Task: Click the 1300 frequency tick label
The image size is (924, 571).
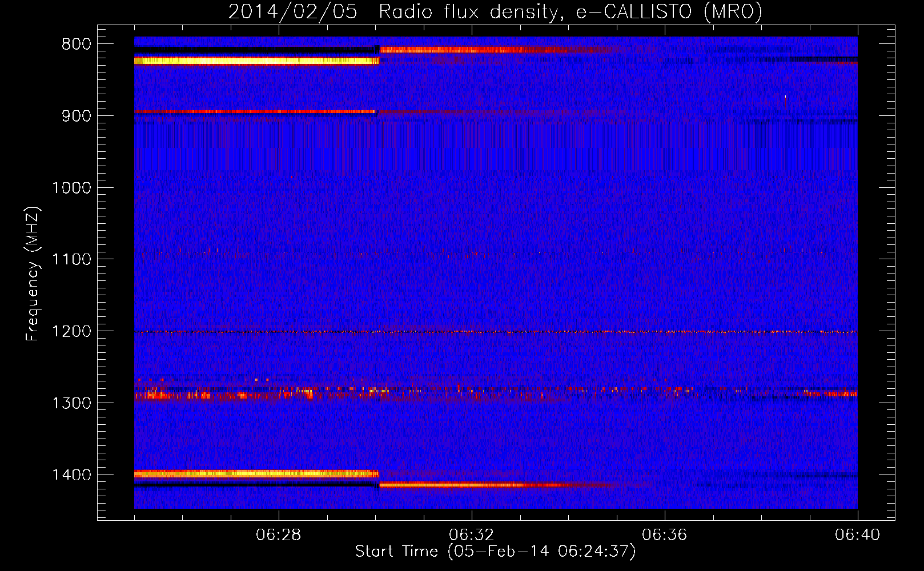Action: click(x=72, y=403)
